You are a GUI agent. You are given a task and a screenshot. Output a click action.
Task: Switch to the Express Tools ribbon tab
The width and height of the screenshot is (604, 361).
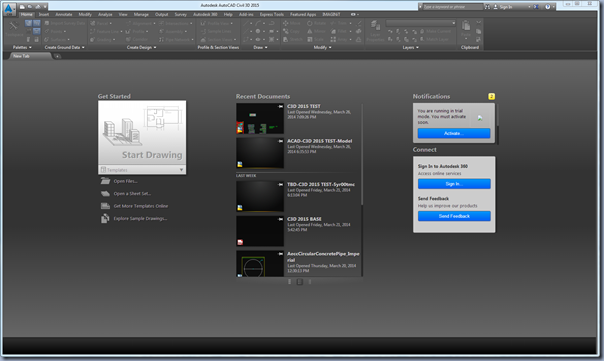(x=272, y=15)
